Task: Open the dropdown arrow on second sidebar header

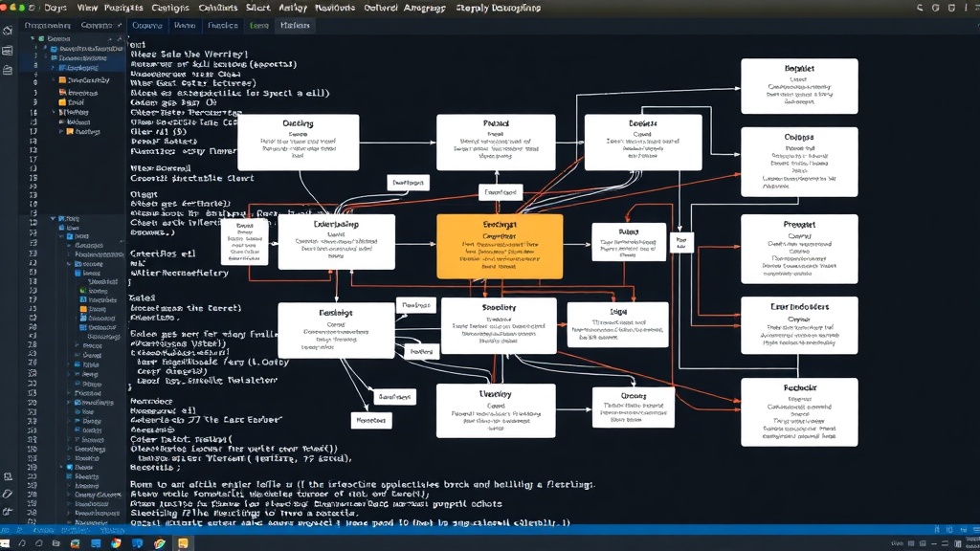Action: click(x=120, y=26)
